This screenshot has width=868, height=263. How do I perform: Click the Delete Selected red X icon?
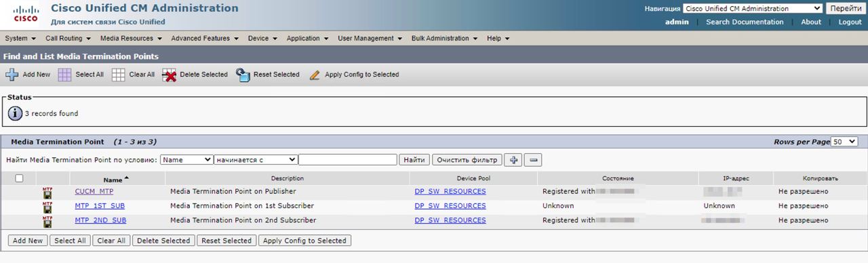(x=169, y=75)
